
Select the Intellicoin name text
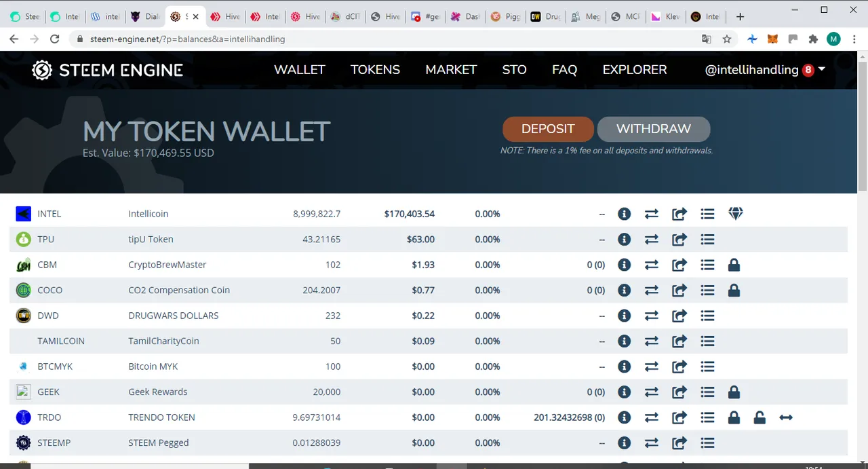pos(149,214)
